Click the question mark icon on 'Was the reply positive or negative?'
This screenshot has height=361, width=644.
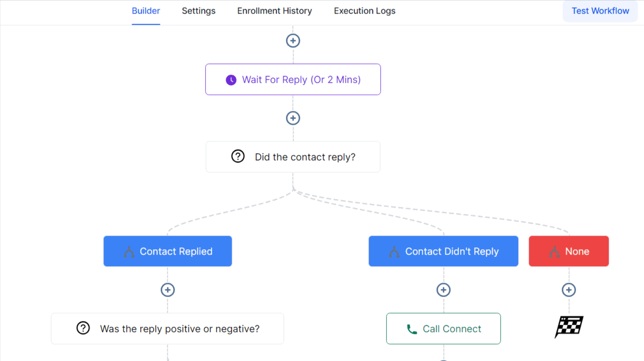click(x=83, y=329)
